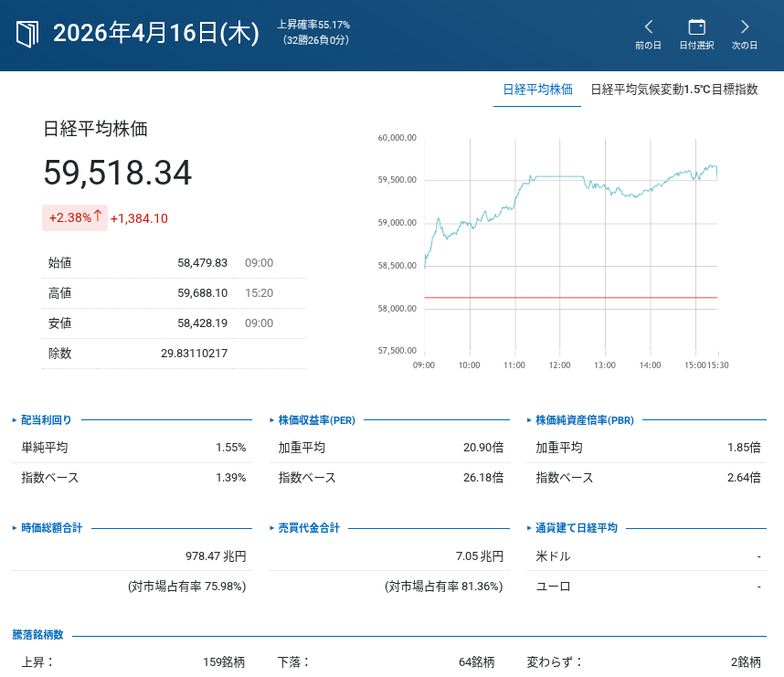Screen dimensions: 784x677
Task: Click the 通貨建て日経平均 section header
Action: (x=576, y=528)
